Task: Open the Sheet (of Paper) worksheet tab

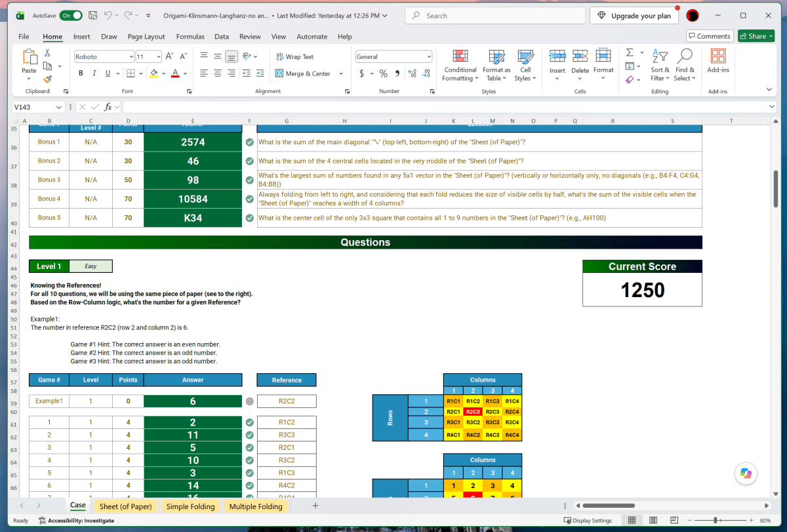Action: point(126,506)
